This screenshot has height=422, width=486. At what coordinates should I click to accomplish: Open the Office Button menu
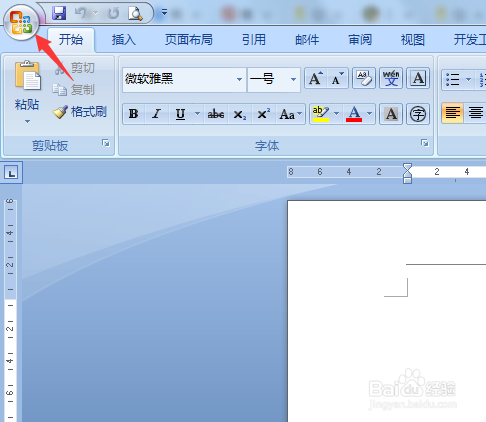click(x=21, y=23)
